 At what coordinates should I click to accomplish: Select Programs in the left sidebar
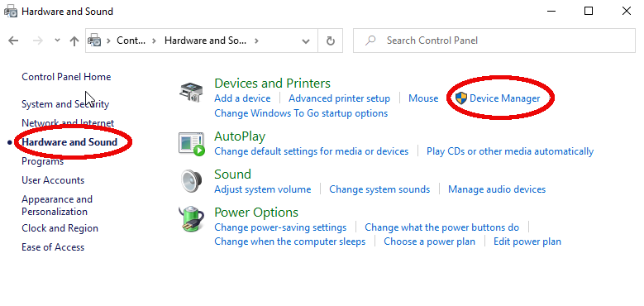43,161
